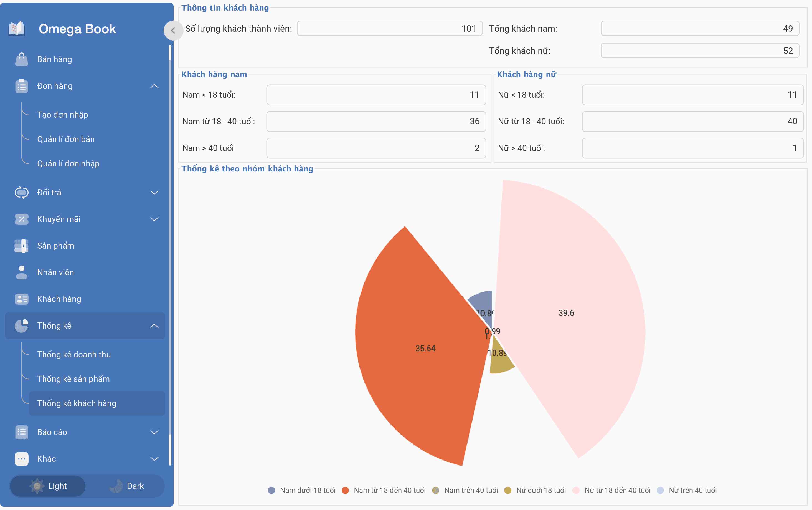Collapse the sidebar with the arrow button
The height and width of the screenshot is (510, 812).
pos(173,31)
